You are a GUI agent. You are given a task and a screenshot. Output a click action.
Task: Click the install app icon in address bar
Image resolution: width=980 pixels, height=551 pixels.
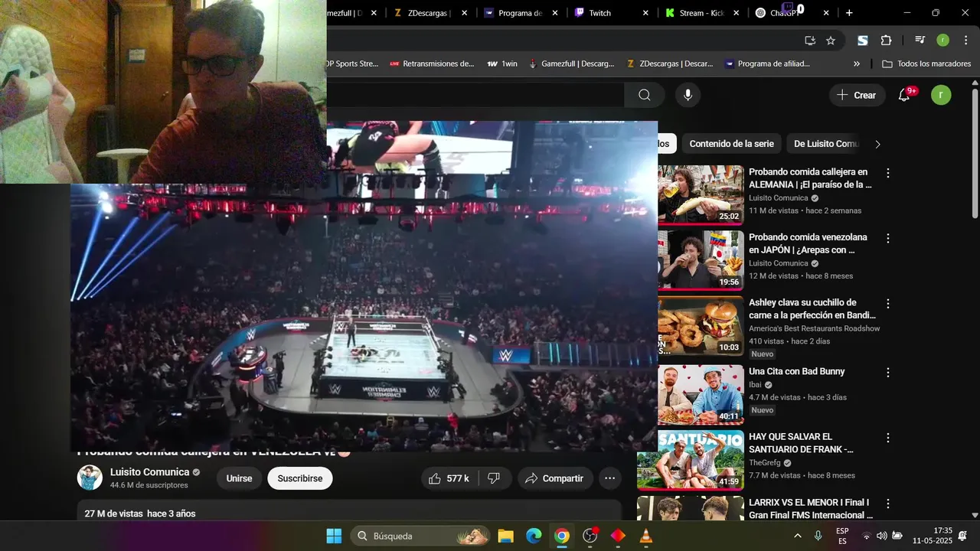810,41
